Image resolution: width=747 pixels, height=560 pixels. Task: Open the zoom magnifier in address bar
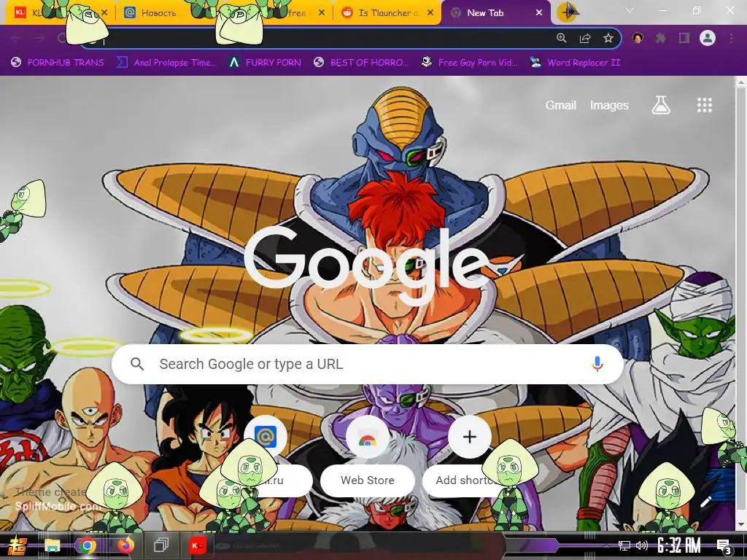click(562, 39)
